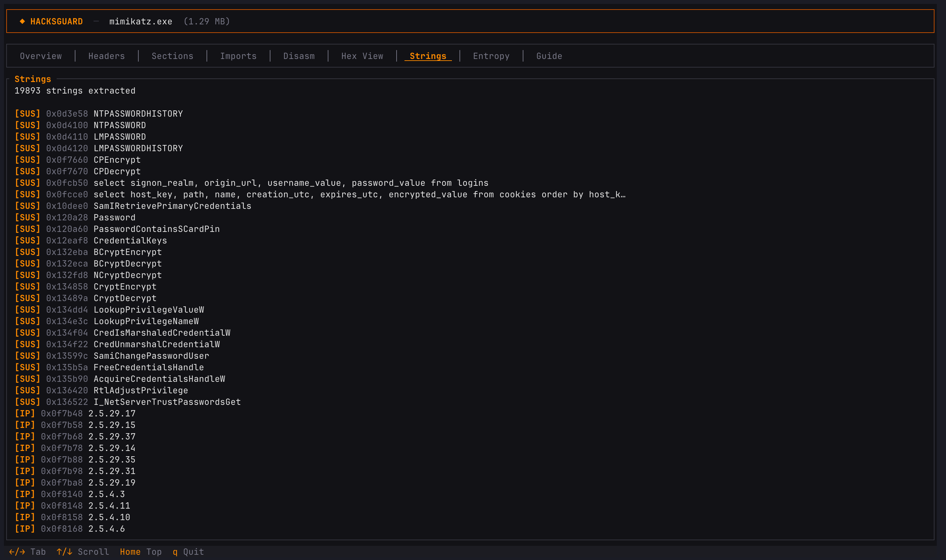Select the LMPASSWORDHISTORY string row
946x560 pixels.
(x=99, y=148)
